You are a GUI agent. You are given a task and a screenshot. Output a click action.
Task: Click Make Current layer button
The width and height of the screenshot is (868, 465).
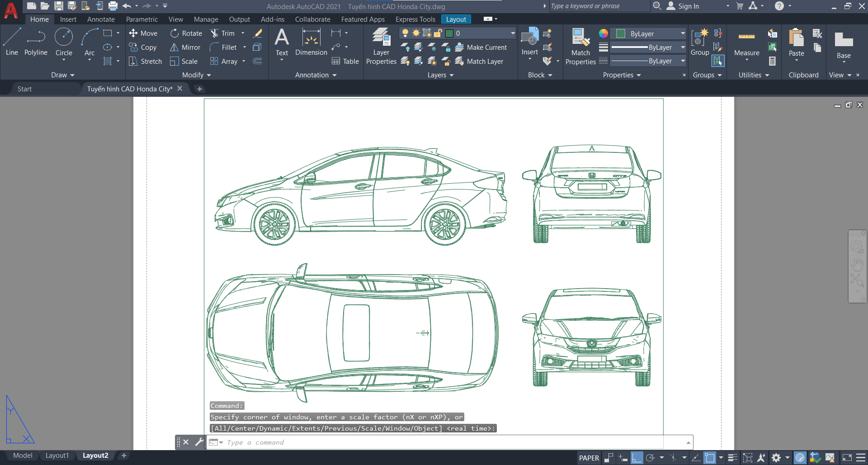(481, 47)
